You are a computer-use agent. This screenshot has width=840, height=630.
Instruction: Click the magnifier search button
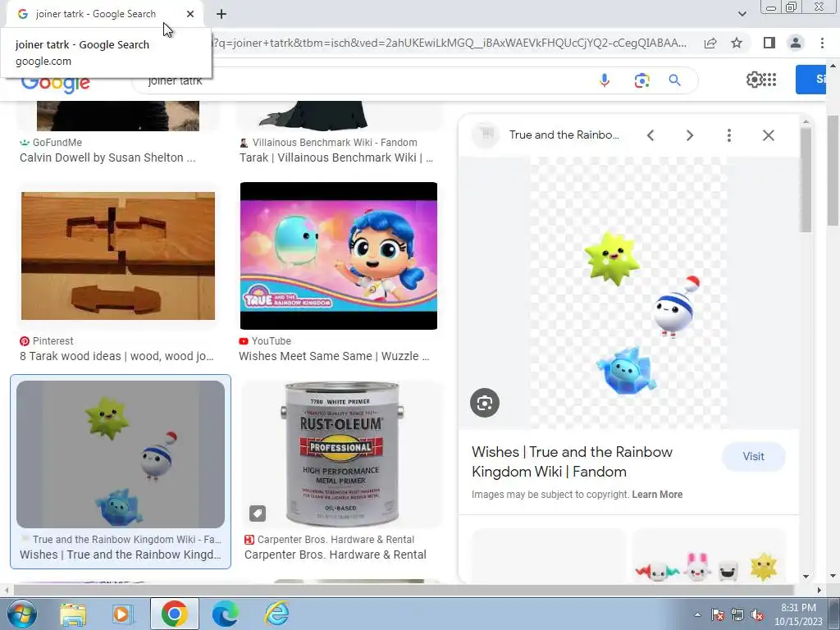point(674,80)
